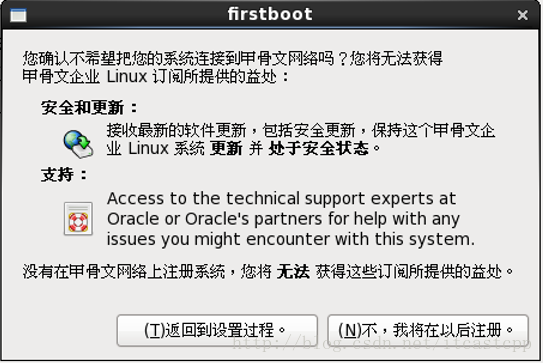Image resolution: width=543 pixels, height=363 pixels.
Task: Click the bold 更新 word beside Linux 系统
Action: (x=226, y=149)
